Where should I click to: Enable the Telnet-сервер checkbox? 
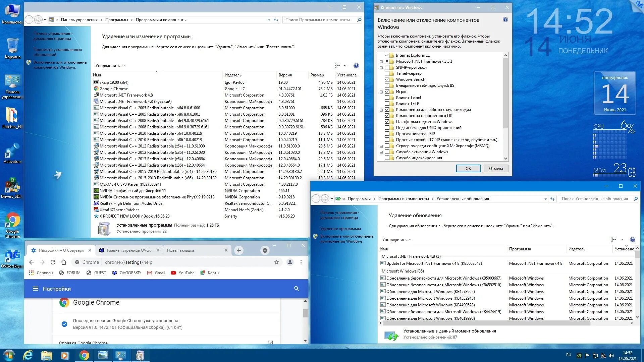coord(387,73)
